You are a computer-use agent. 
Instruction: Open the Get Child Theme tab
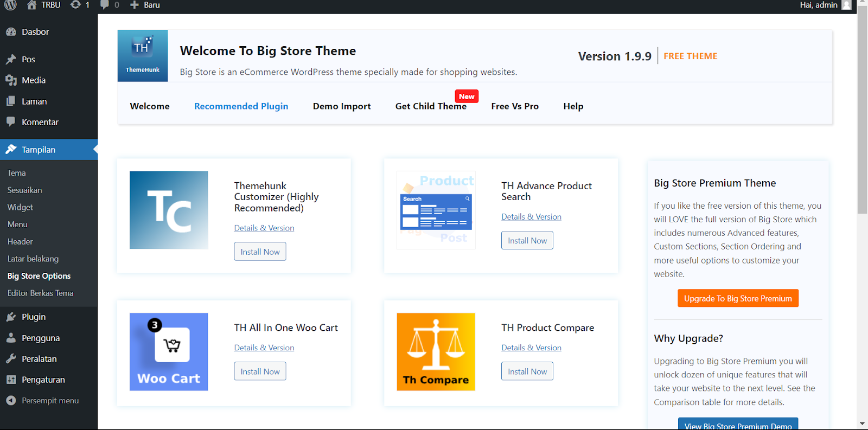click(431, 106)
